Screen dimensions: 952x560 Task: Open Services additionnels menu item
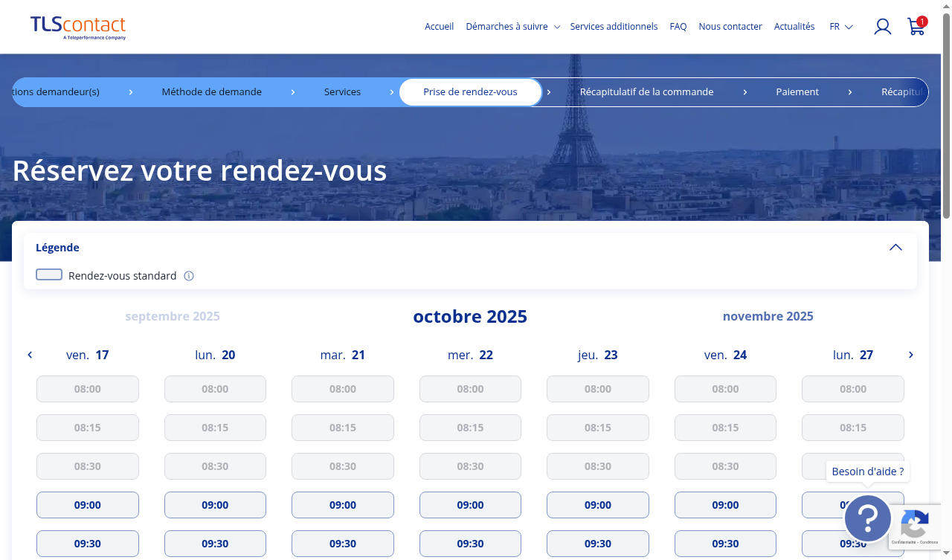click(x=614, y=27)
